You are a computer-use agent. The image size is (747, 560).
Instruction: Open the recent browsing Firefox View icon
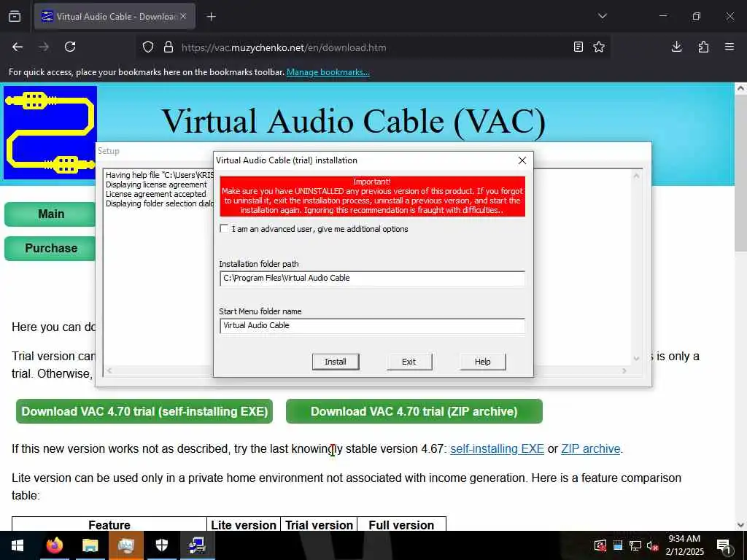pyautogui.click(x=15, y=16)
